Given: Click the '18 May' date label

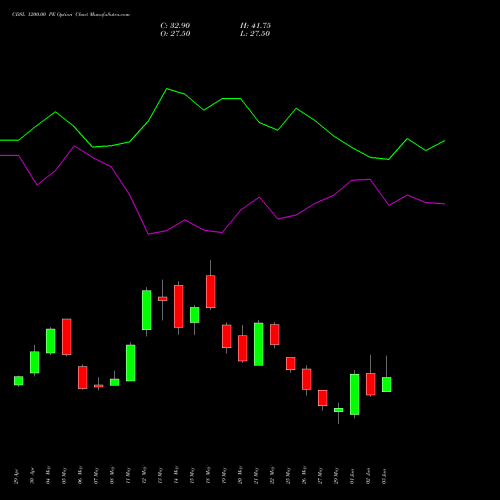Looking at the screenshot, I should [209, 475].
